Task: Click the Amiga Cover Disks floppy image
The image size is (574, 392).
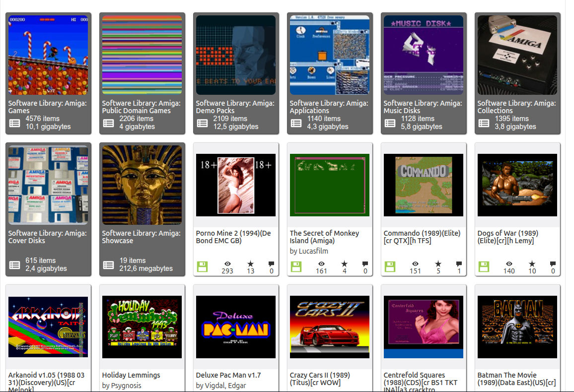Action: click(48, 185)
